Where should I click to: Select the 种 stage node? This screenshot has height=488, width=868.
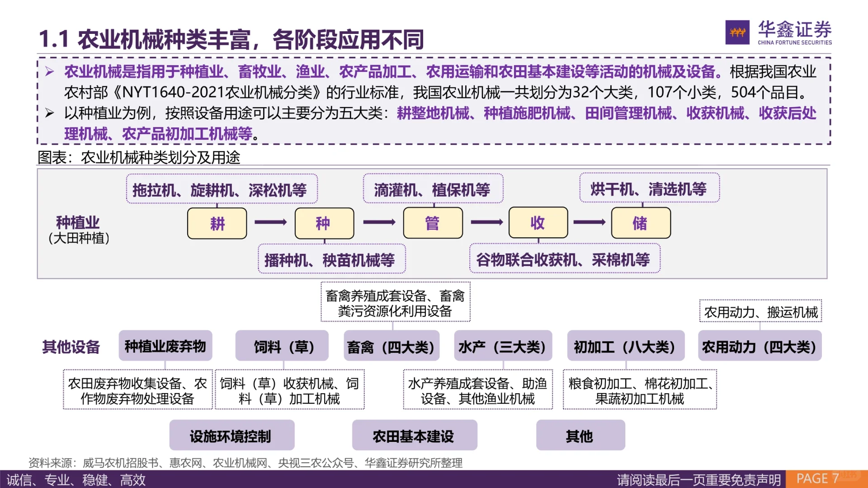click(x=324, y=223)
